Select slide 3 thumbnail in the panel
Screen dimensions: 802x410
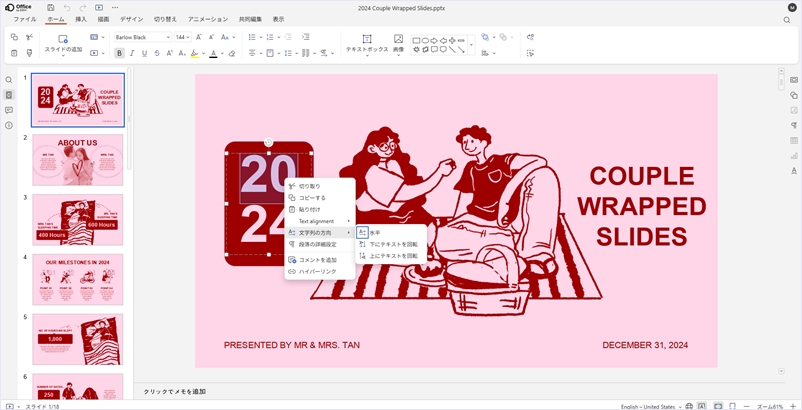coord(77,219)
